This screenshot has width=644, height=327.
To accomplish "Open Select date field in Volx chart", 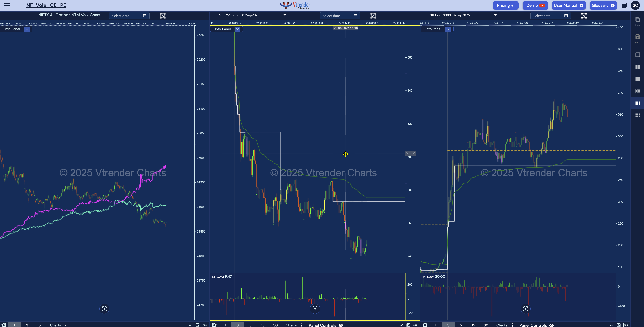I will (129, 16).
